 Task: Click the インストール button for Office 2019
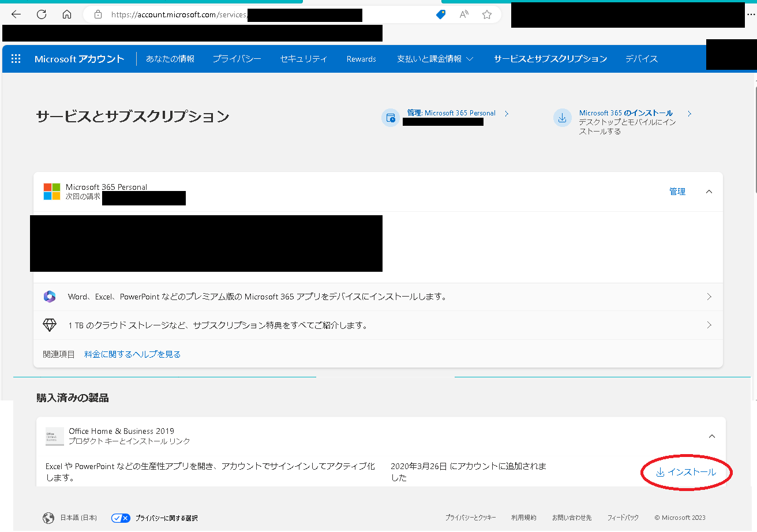click(x=686, y=472)
